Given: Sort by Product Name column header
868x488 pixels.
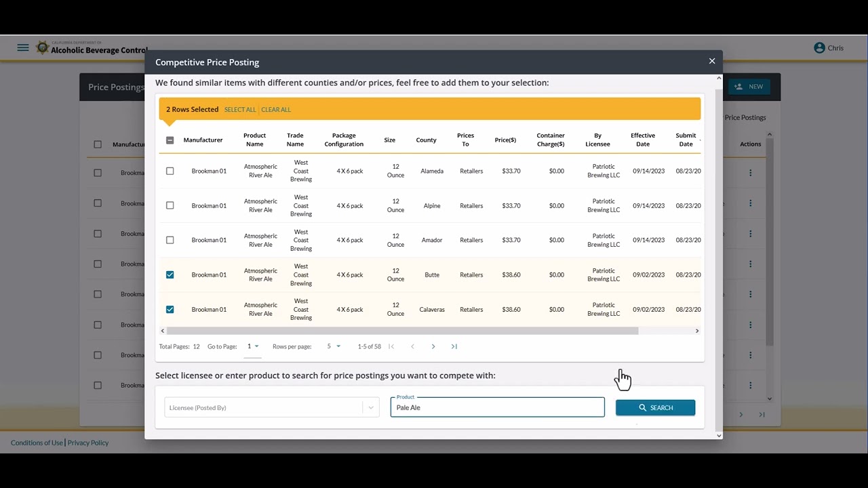Looking at the screenshot, I should pos(254,140).
